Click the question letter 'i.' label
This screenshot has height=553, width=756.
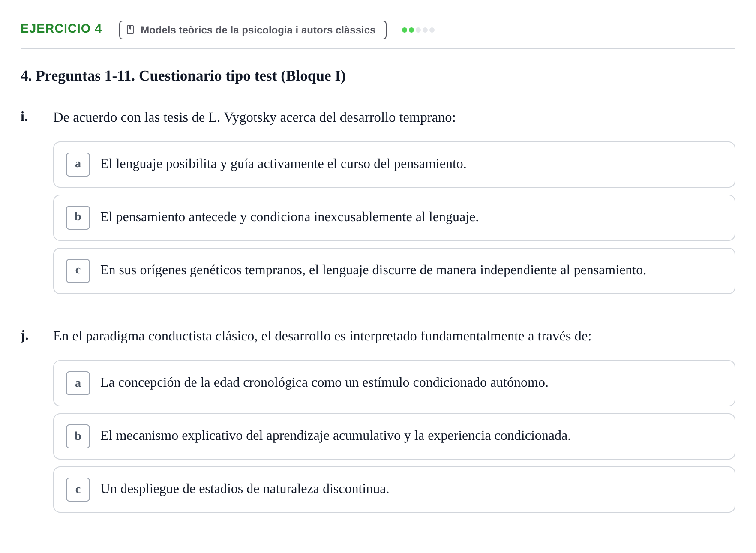(24, 117)
